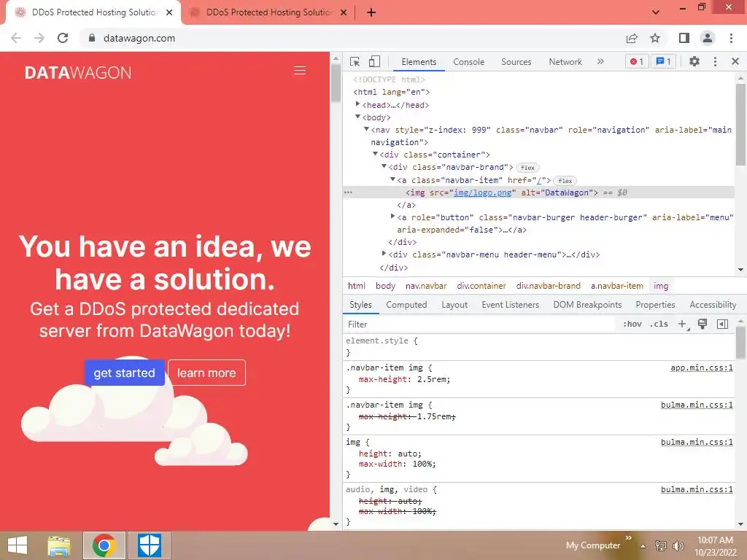This screenshot has width=747, height=560.
Task: Collapse the a navbar-item node
Action: pos(392,179)
